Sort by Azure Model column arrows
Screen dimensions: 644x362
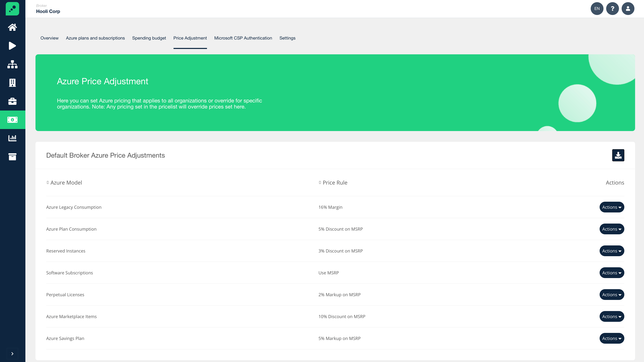[47, 183]
